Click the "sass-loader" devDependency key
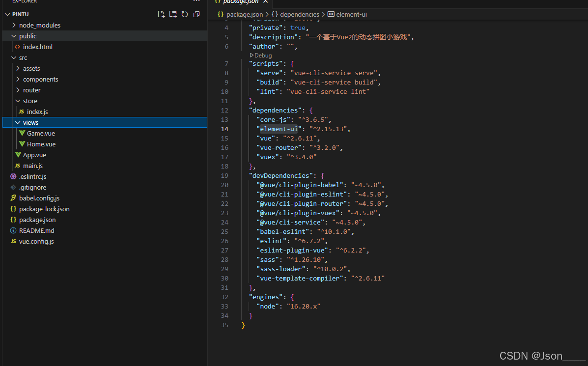 click(x=281, y=269)
